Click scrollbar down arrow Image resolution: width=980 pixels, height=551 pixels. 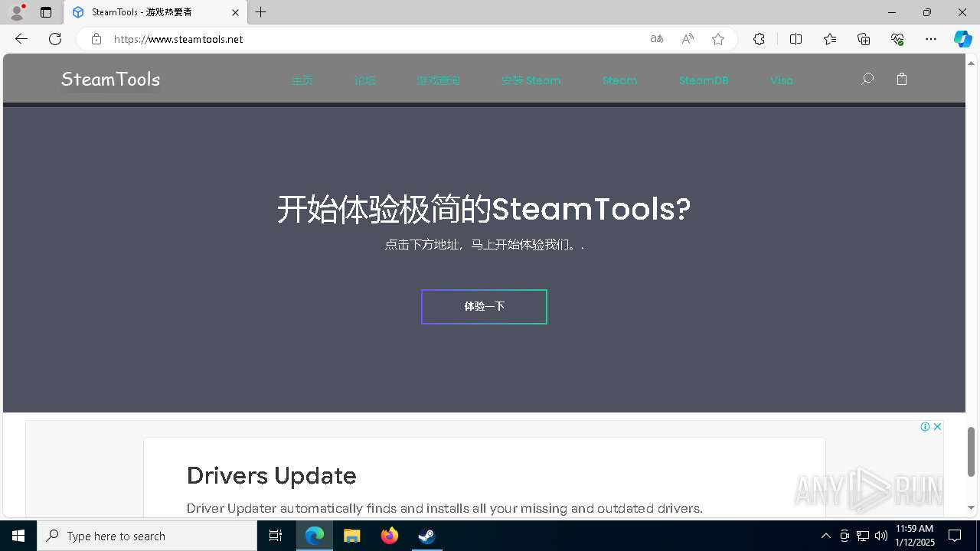pyautogui.click(x=971, y=508)
